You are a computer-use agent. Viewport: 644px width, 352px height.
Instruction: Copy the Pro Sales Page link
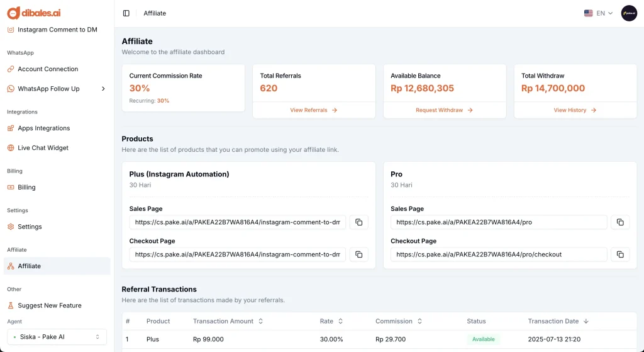pyautogui.click(x=619, y=222)
